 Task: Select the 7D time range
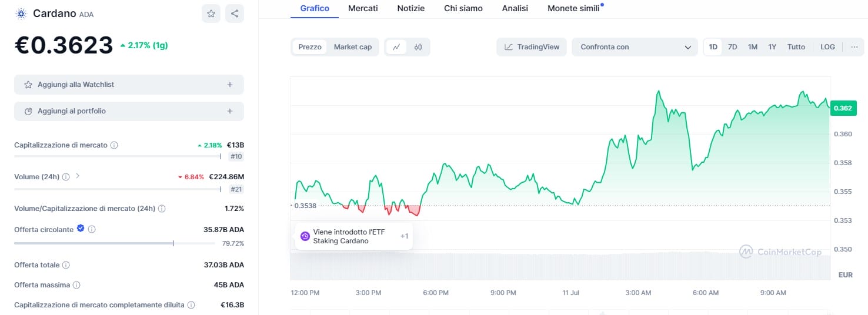tap(732, 47)
